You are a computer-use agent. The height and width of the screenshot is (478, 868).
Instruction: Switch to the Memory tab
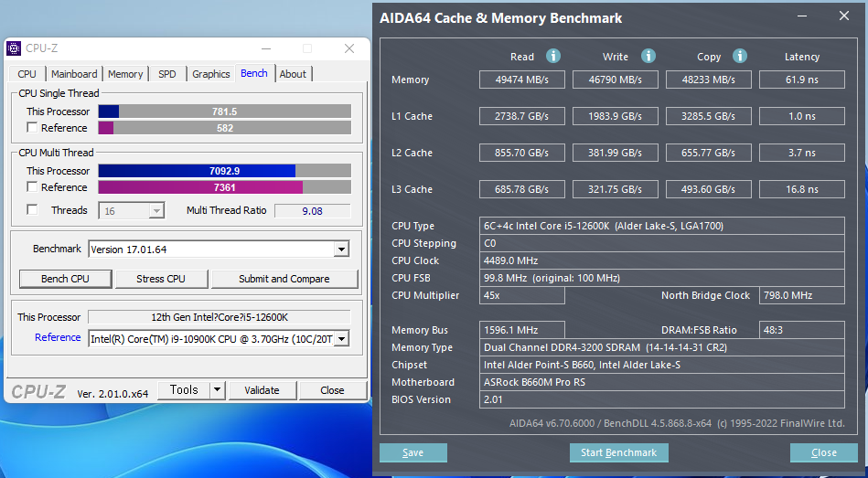(x=125, y=74)
